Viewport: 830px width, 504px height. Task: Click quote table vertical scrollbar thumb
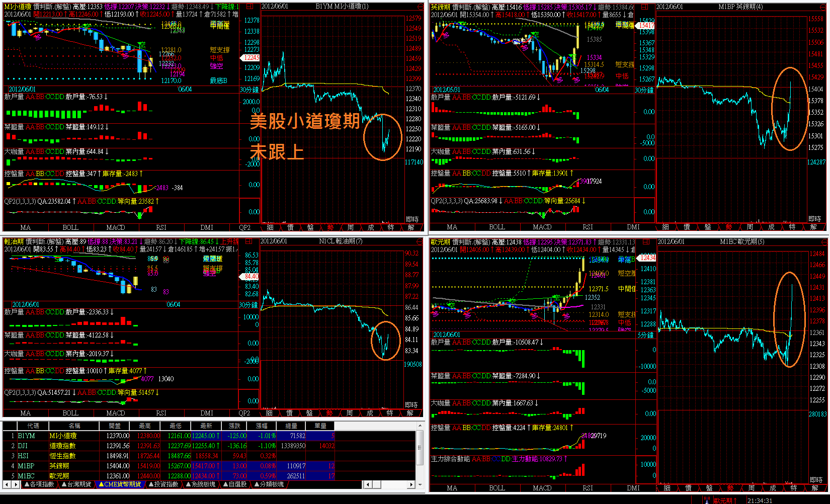pyautogui.click(x=420, y=447)
